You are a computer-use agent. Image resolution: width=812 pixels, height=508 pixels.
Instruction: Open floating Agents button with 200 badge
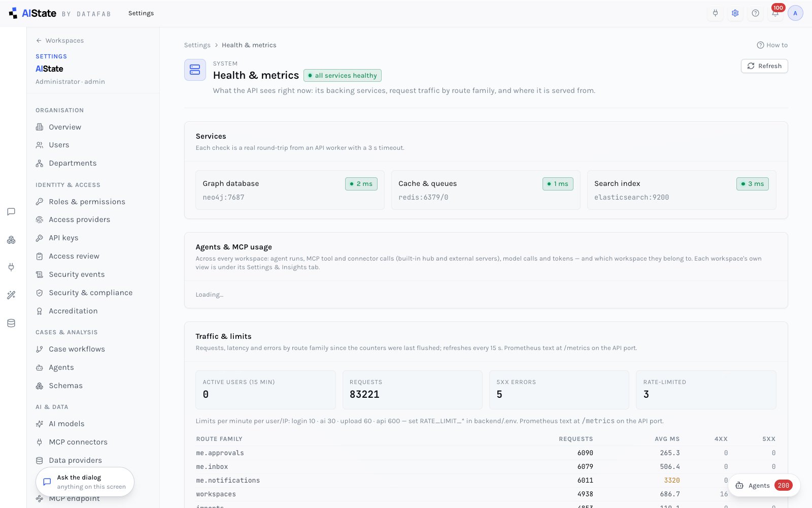coord(764,486)
